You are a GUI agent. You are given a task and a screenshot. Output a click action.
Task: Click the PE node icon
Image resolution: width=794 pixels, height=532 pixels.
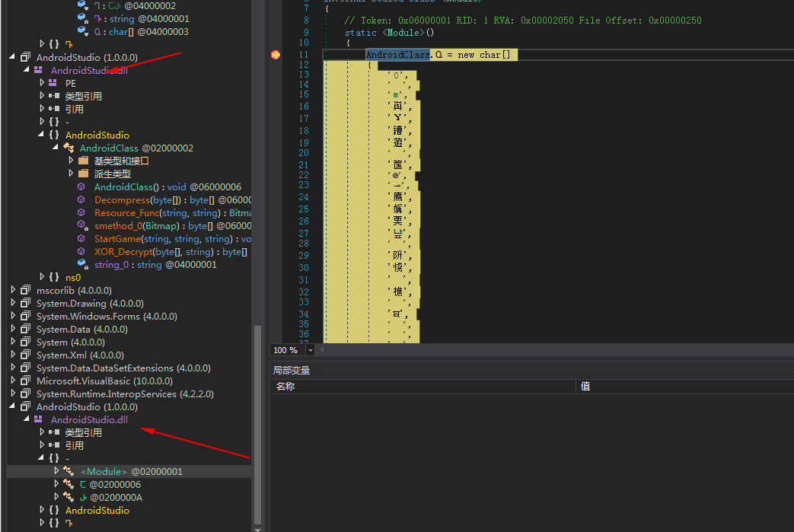coord(53,83)
